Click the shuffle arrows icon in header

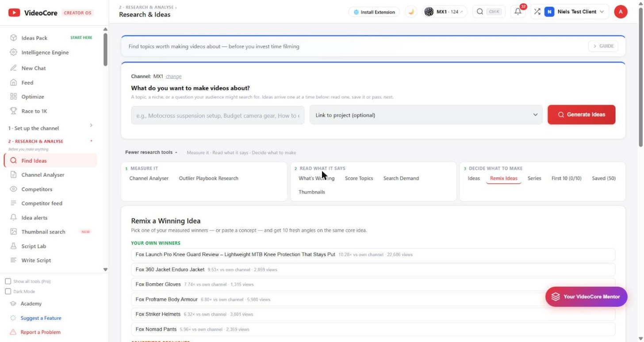[537, 12]
